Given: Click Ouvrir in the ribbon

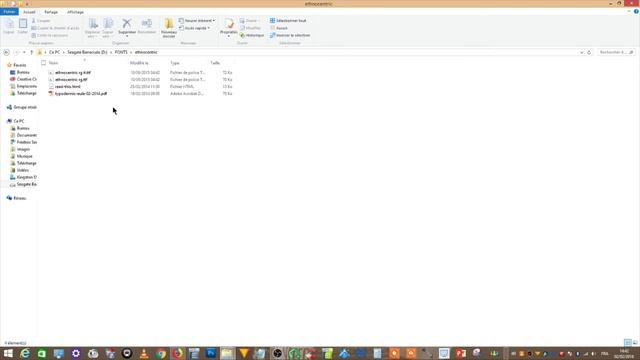Looking at the screenshot, I should [249, 20].
